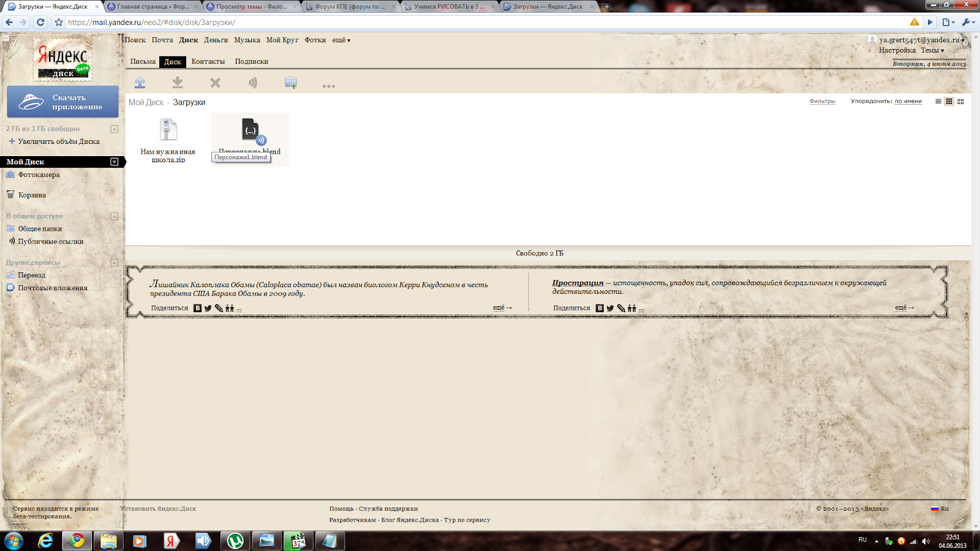The image size is (980, 551).
Task: Click 'ещё →' under Прострация definition
Action: [905, 307]
